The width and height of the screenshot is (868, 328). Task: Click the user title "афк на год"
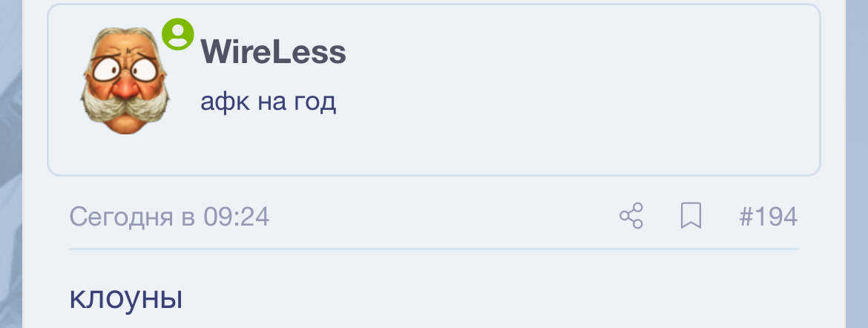268,102
